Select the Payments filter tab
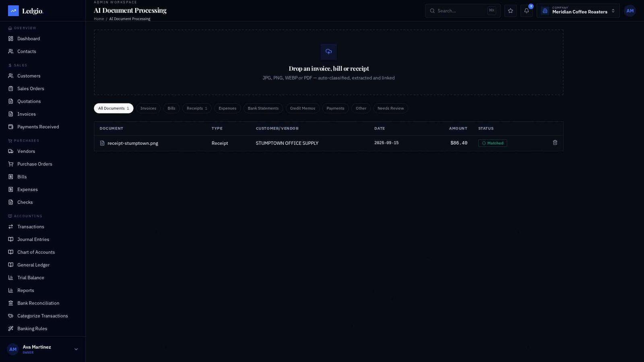 (x=335, y=108)
